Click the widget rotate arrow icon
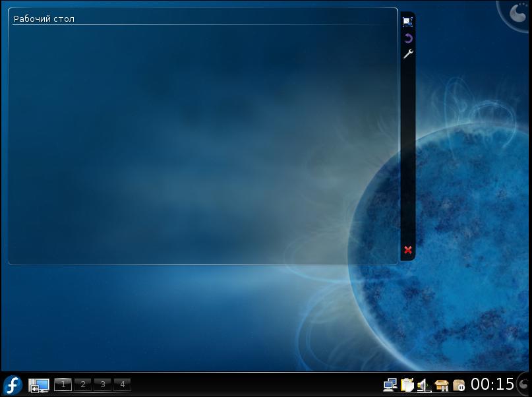The image size is (532, 397). tap(408, 38)
